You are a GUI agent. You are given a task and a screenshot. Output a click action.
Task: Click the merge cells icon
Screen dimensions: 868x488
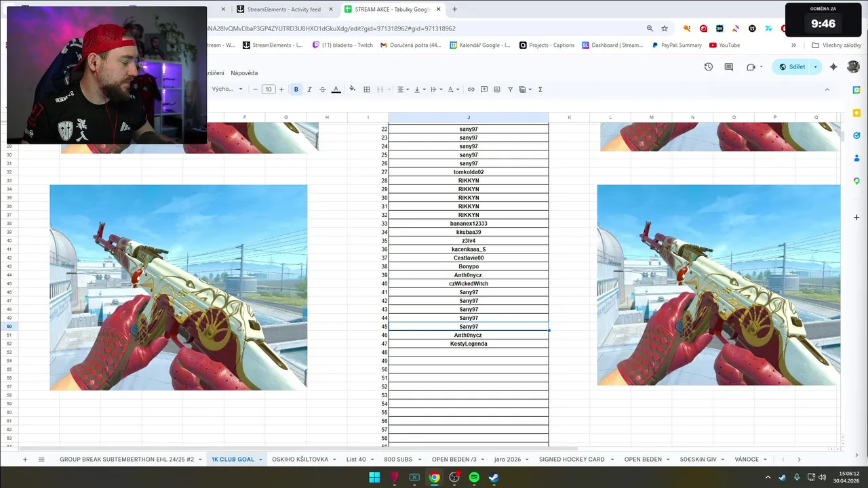click(x=380, y=89)
